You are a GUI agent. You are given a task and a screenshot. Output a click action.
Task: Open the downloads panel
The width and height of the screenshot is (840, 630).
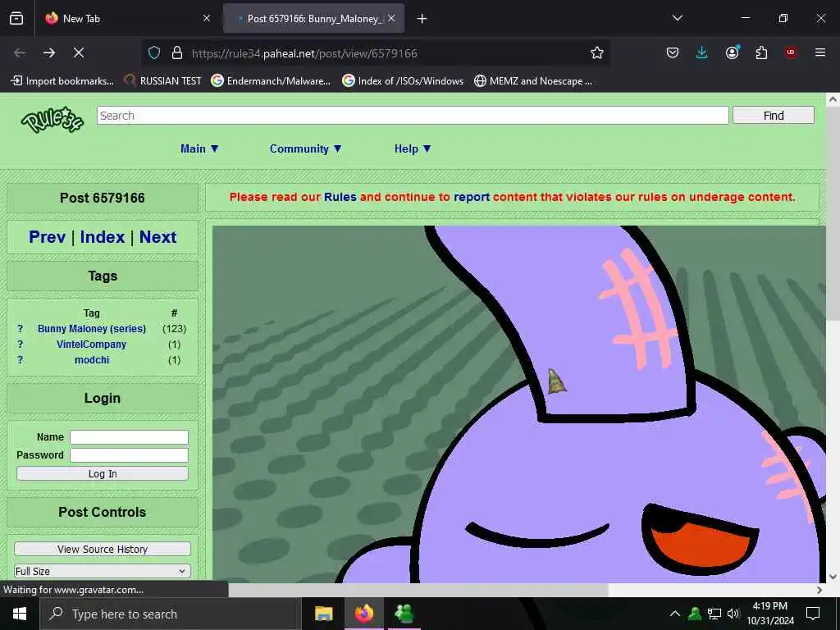click(702, 52)
